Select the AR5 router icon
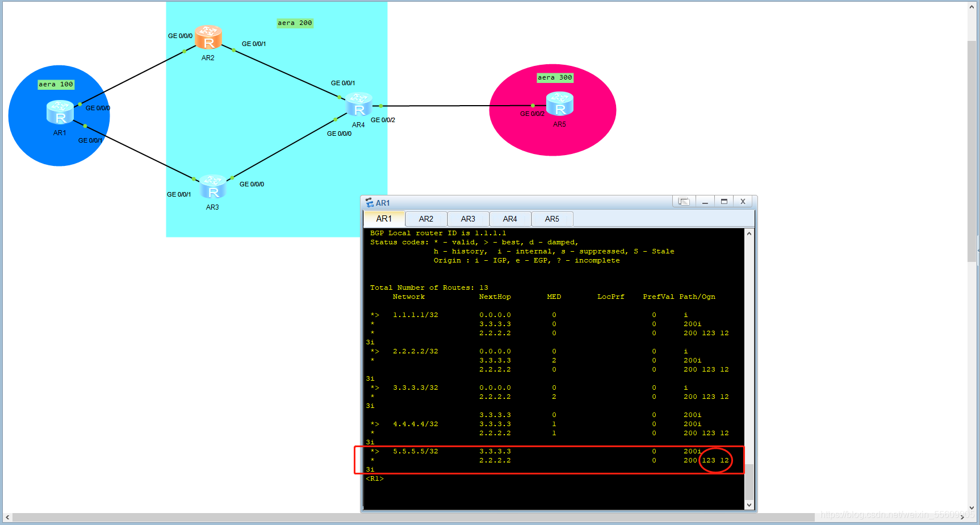 point(560,103)
